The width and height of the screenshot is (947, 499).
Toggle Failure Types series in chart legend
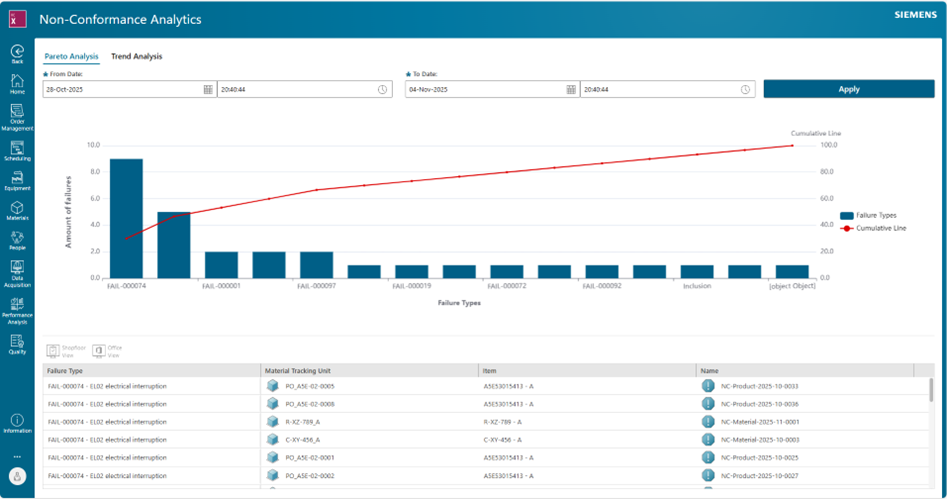coord(872,215)
